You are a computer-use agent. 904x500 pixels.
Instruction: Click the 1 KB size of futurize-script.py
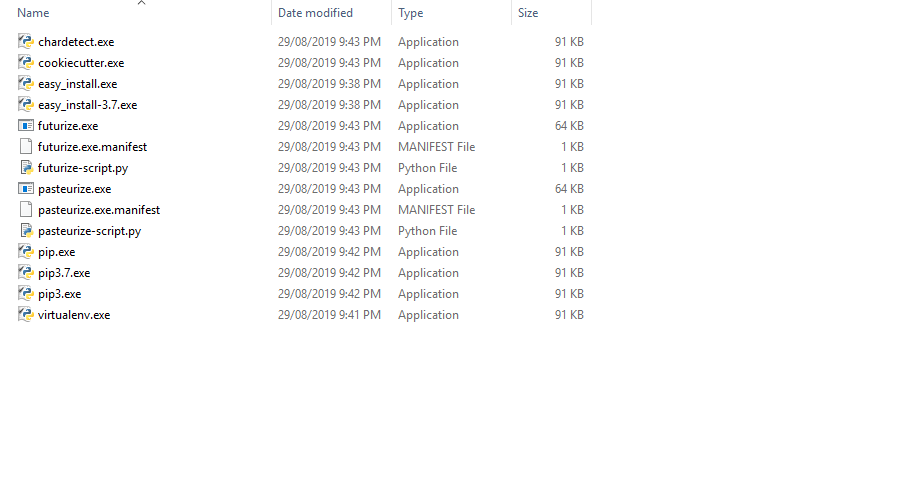tap(572, 168)
